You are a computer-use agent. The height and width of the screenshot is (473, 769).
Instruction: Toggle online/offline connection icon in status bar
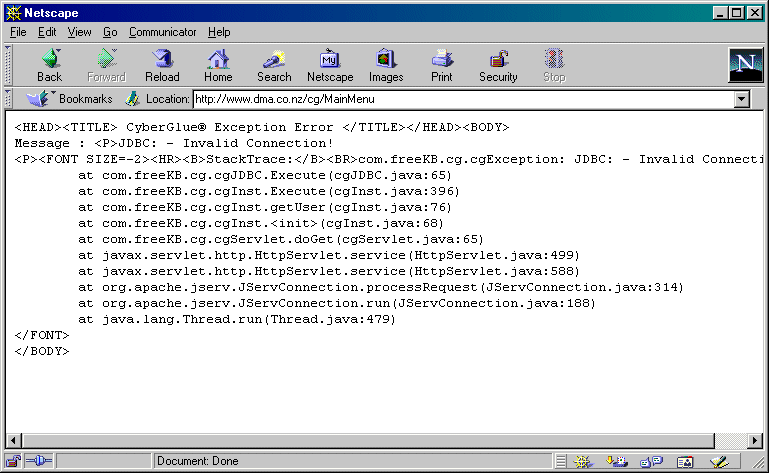38,461
